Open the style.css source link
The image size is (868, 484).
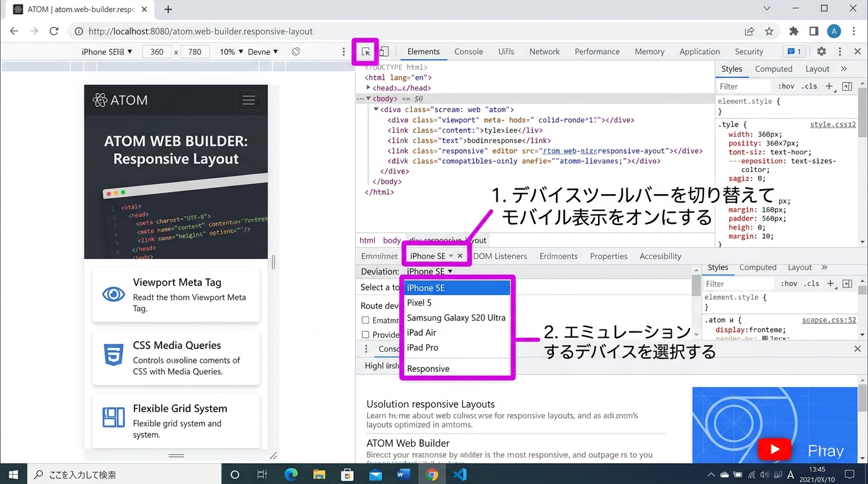pyautogui.click(x=832, y=125)
